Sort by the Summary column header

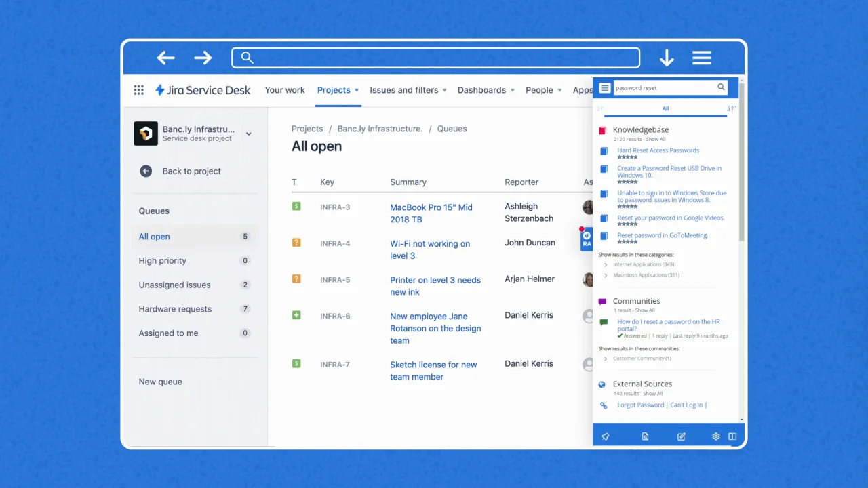[408, 182]
